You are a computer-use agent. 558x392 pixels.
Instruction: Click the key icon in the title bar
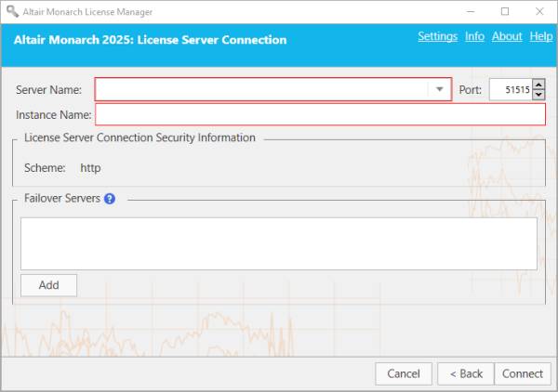click(x=12, y=11)
